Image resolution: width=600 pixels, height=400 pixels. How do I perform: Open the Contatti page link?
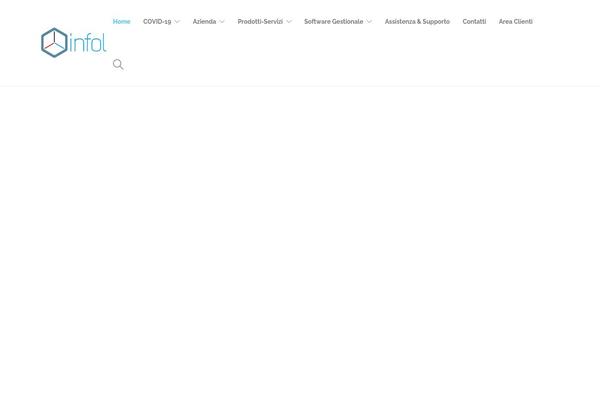[x=474, y=21]
